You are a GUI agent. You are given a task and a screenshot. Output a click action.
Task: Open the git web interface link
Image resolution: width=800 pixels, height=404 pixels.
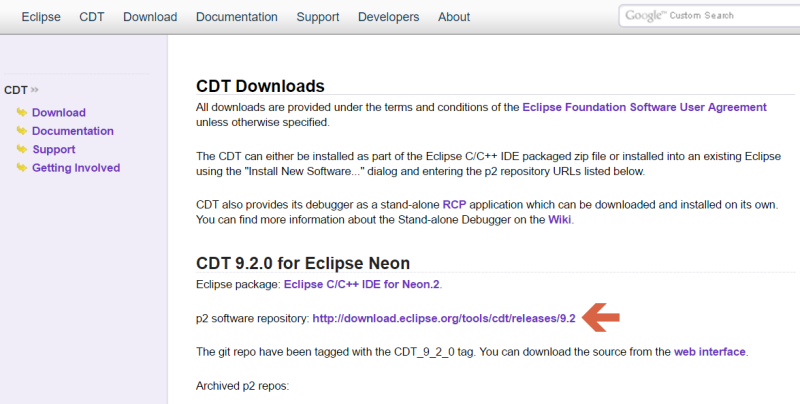click(710, 352)
